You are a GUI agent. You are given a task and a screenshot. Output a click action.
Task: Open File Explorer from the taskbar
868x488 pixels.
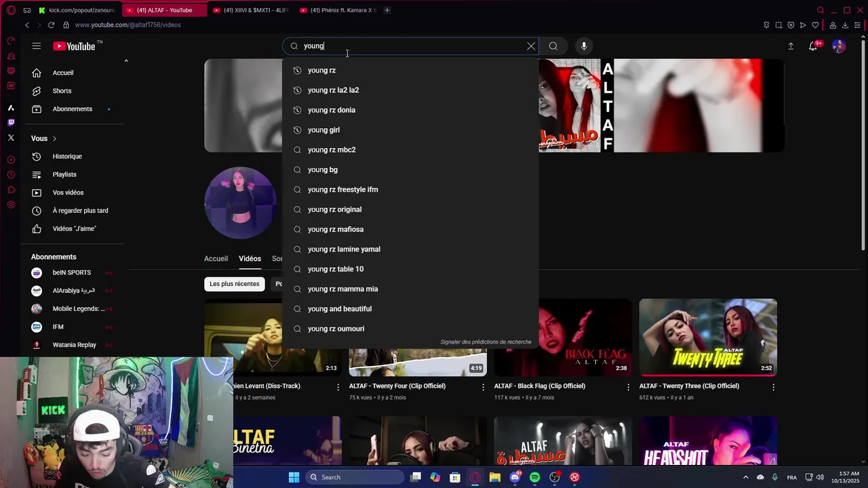tap(495, 477)
